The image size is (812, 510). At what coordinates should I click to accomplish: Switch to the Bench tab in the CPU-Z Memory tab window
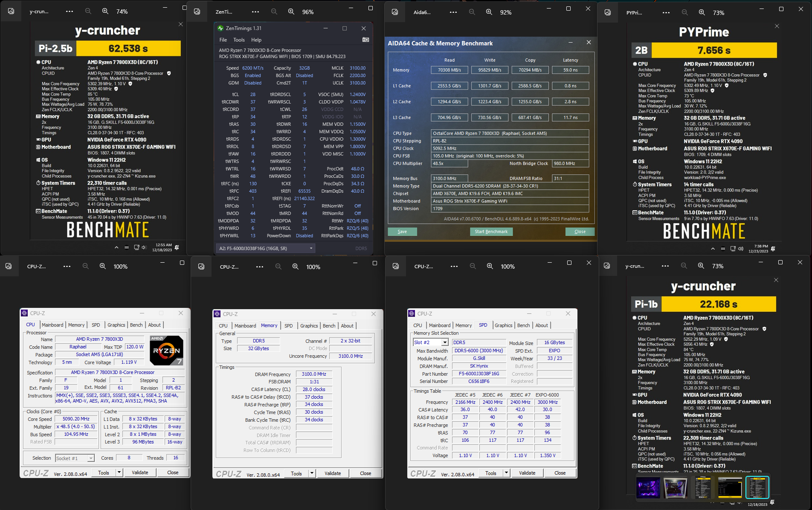329,326
